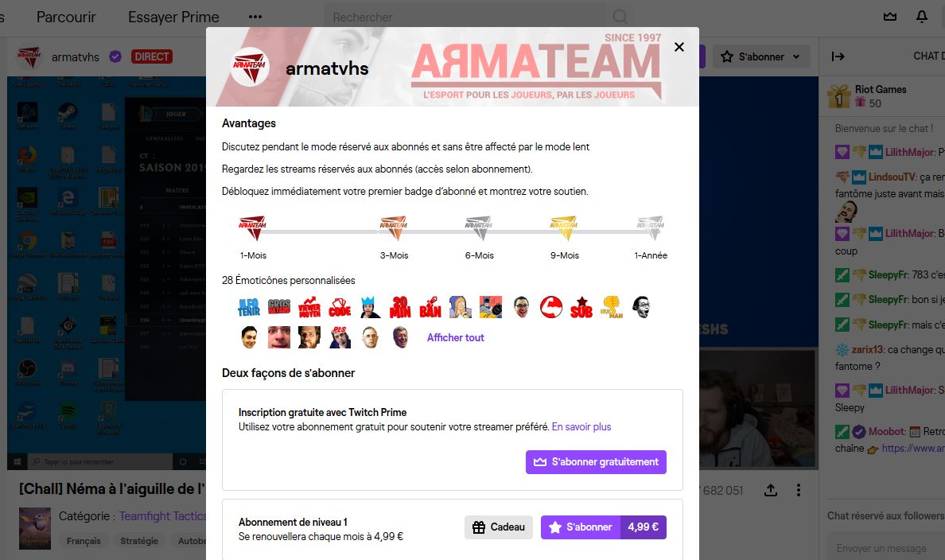Image resolution: width=945 pixels, height=560 pixels.
Task: Click the 'Stratégie' tag
Action: pos(139,541)
